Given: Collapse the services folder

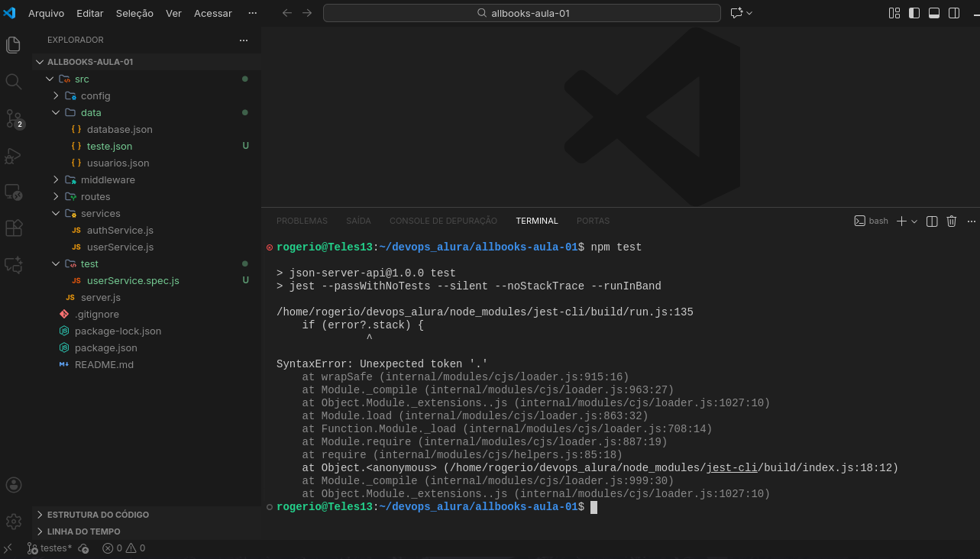Looking at the screenshot, I should click(x=147, y=213).
